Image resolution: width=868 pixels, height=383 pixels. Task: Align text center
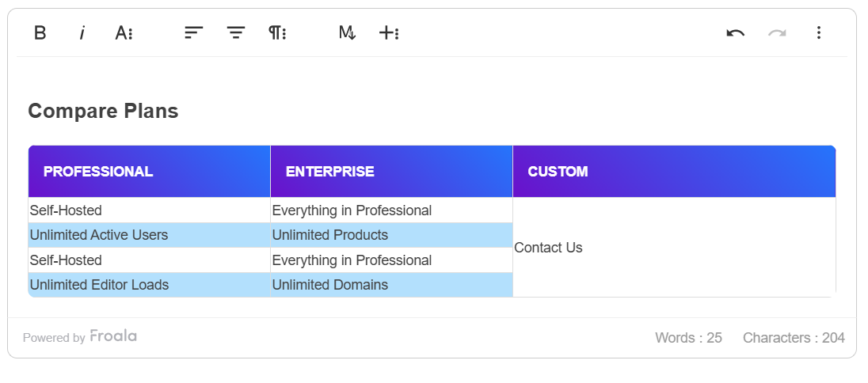[236, 32]
